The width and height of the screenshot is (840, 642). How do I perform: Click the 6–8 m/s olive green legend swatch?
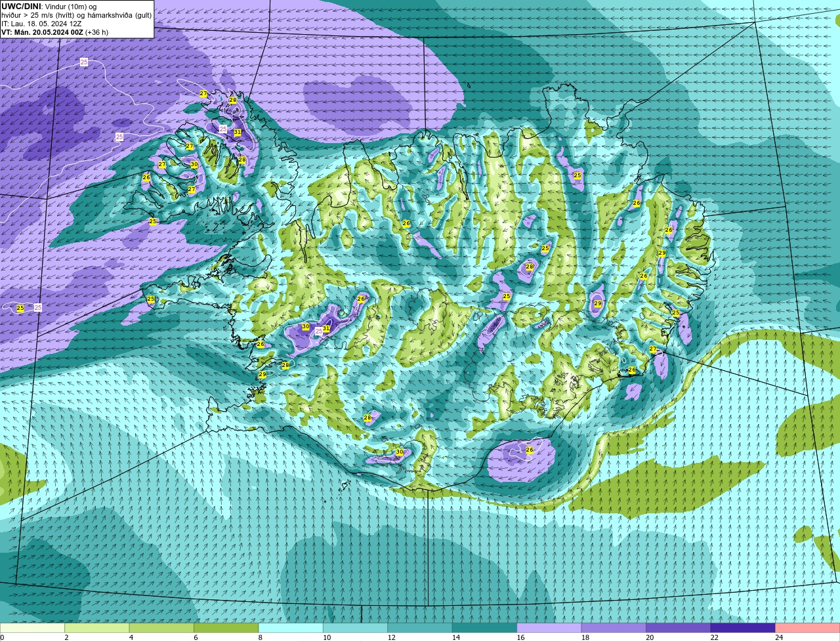pos(226,628)
